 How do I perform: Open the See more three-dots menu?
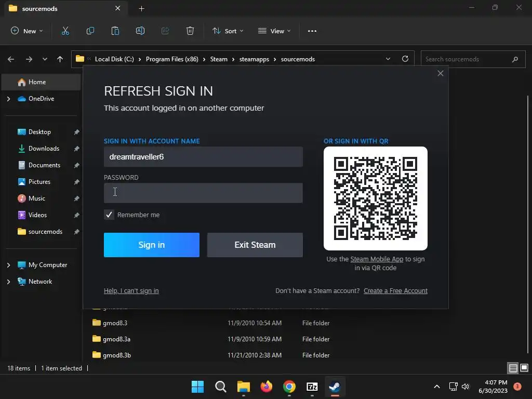312,31
